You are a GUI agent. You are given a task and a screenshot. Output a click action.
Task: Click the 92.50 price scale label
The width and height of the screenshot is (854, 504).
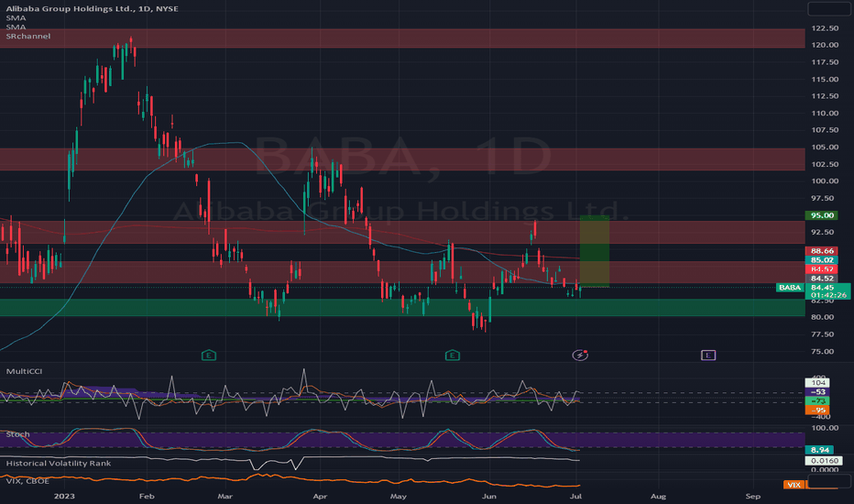tap(823, 232)
